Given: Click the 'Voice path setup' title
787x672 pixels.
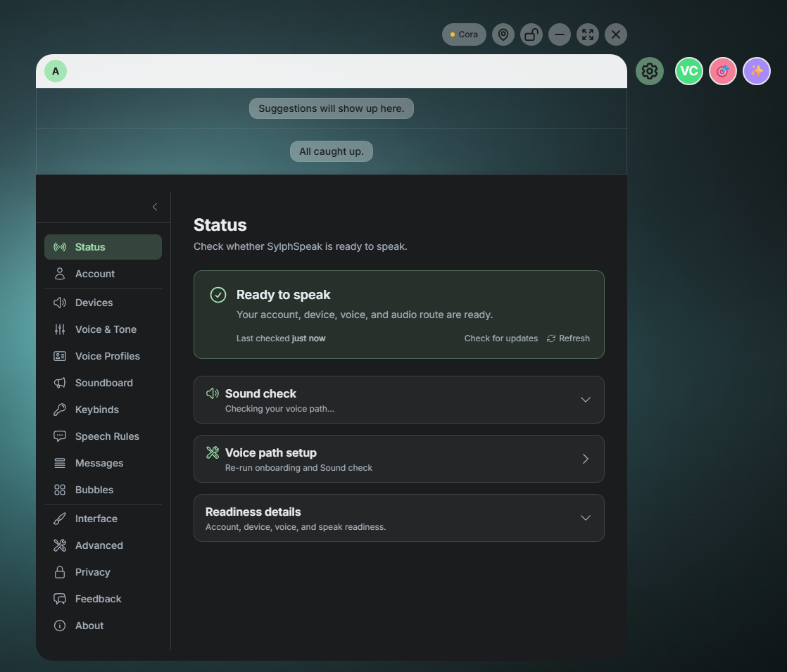Looking at the screenshot, I should coord(270,452).
